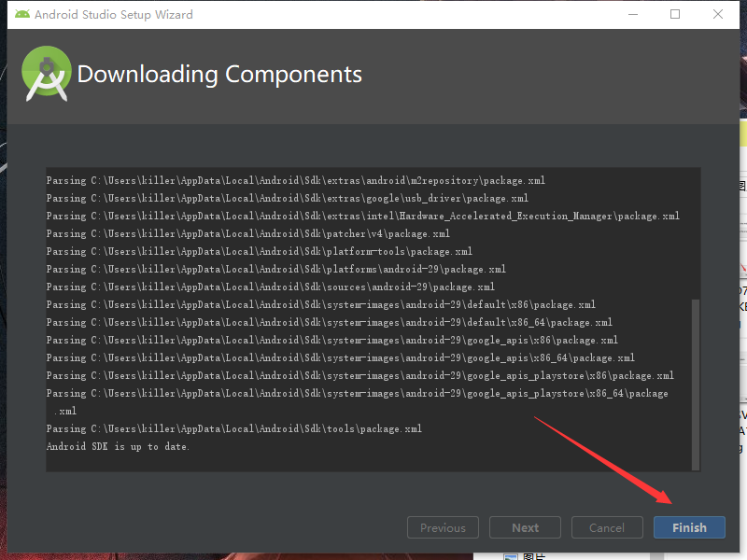Select the google_apis\x86\package.xml log line
The width and height of the screenshot is (747, 560).
point(332,341)
